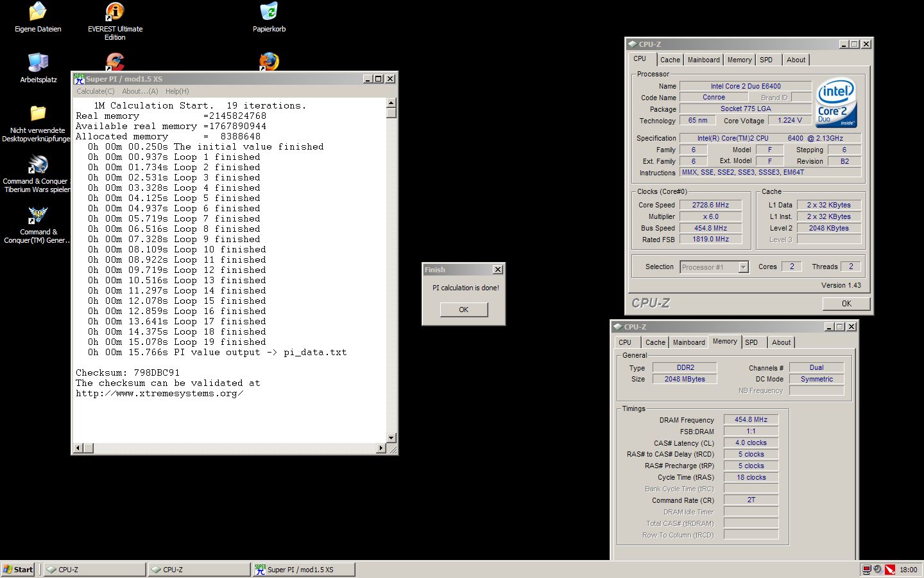Click the Rated FSB 1819.0 MHz field
This screenshot has height=578, width=924.
click(x=710, y=239)
